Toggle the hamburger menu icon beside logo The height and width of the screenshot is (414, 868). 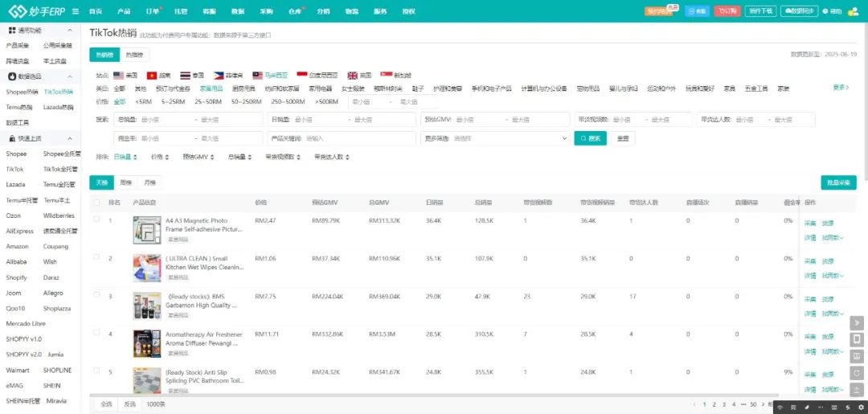pos(76,11)
